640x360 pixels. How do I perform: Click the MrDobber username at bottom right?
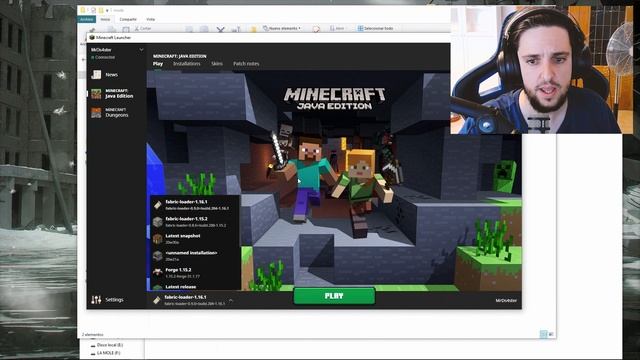point(506,300)
